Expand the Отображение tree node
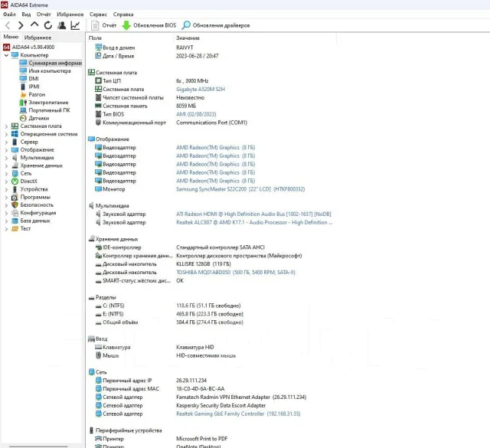Viewport: 490px width, 448px height. (x=6, y=150)
